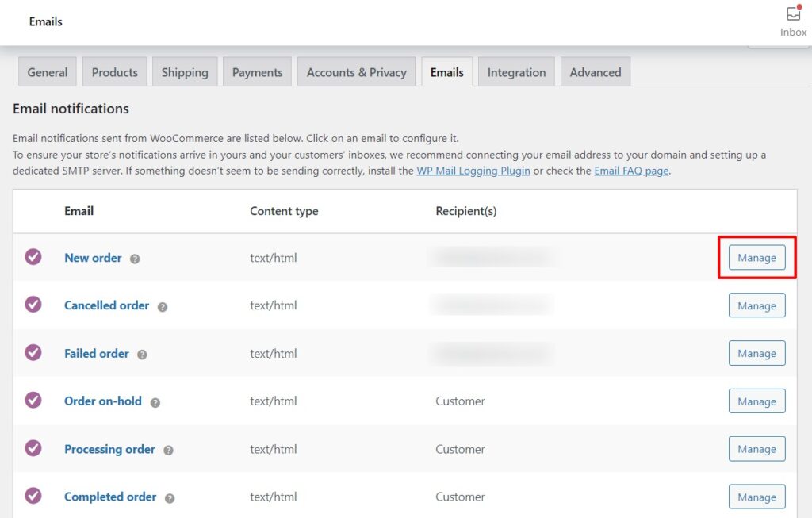Click the help icon beside Cancelled order
This screenshot has height=518, width=812.
[x=163, y=305]
